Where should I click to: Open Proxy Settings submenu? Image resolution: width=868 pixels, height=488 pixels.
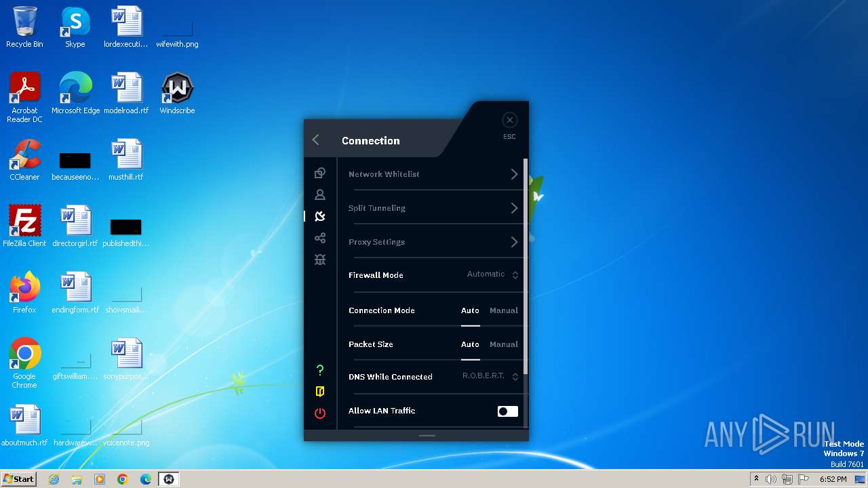point(433,242)
